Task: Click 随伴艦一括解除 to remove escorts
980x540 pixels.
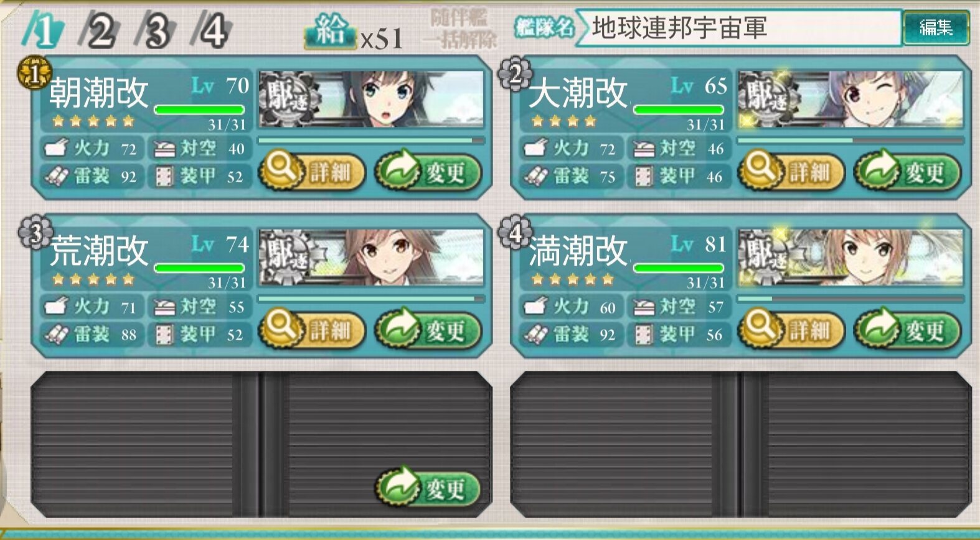Action: [460, 29]
